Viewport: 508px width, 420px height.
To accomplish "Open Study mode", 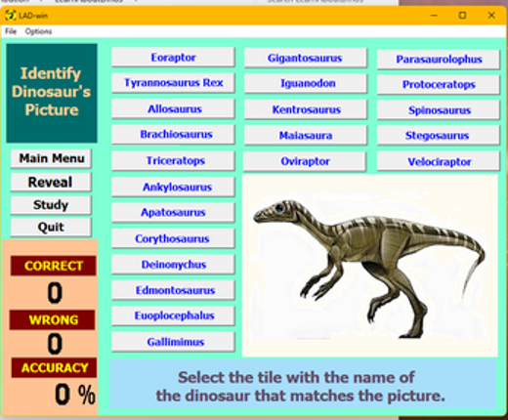I will [51, 205].
